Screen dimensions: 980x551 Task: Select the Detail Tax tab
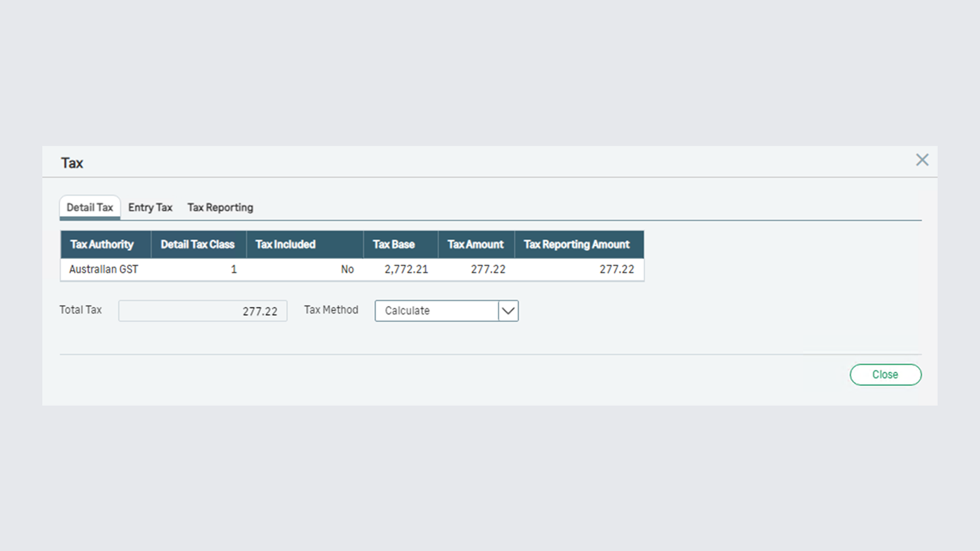pyautogui.click(x=89, y=208)
